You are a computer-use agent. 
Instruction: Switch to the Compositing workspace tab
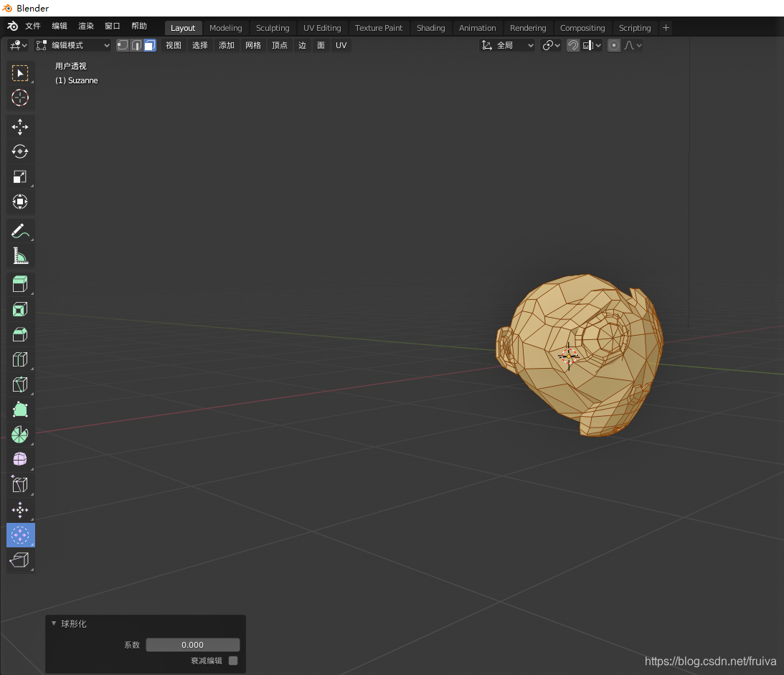582,28
